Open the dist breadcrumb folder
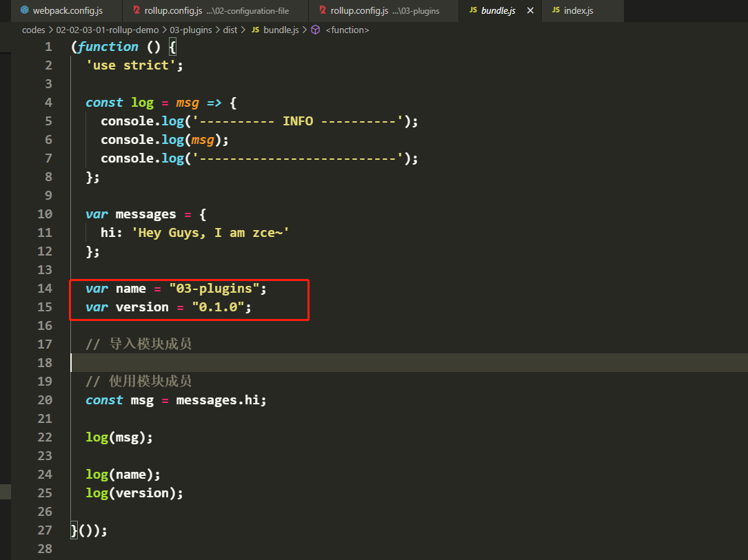The width and height of the screenshot is (748, 560). point(230,30)
